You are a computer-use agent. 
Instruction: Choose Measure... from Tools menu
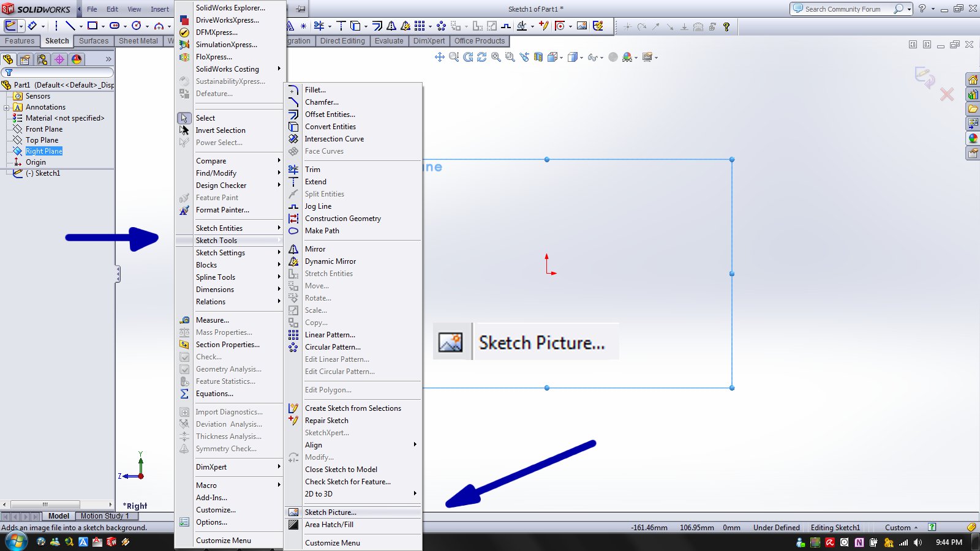[213, 320]
